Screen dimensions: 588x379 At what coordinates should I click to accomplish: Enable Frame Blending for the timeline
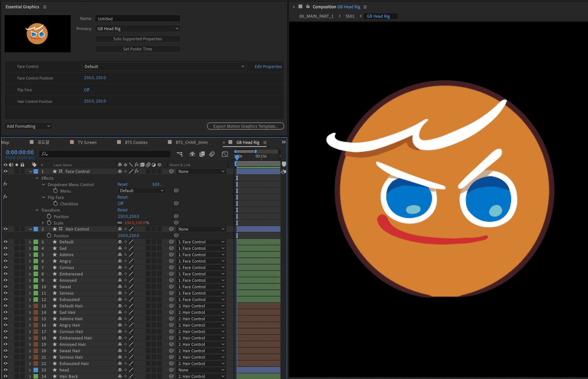[x=202, y=154]
